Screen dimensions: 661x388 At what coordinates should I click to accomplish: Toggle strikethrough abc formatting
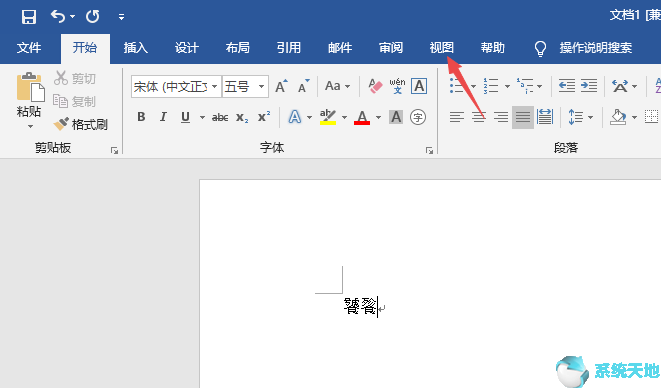(220, 117)
